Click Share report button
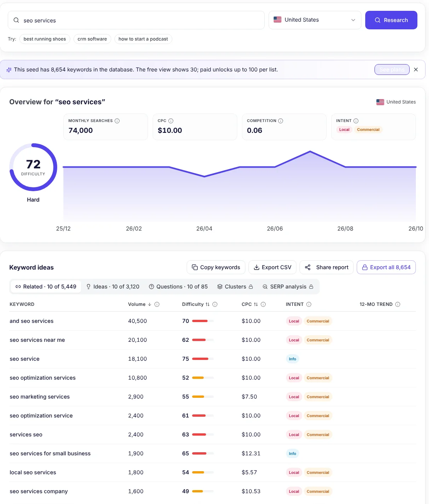The image size is (429, 504). coord(327,267)
